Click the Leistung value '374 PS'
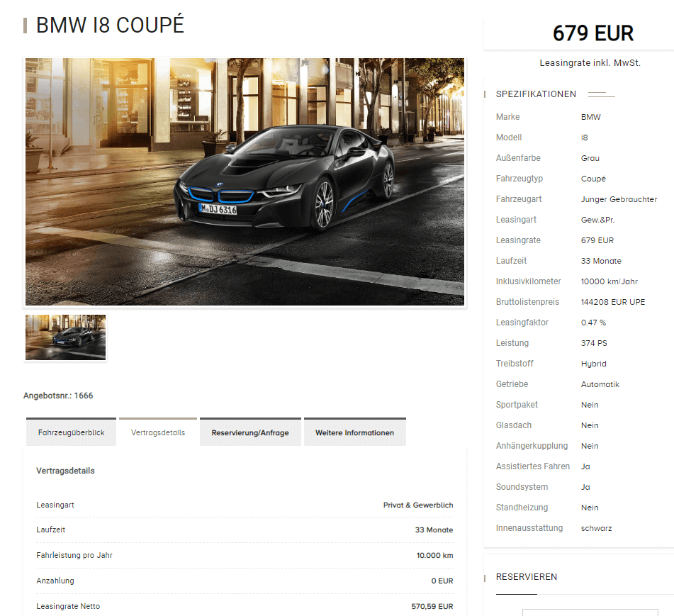 tap(594, 343)
